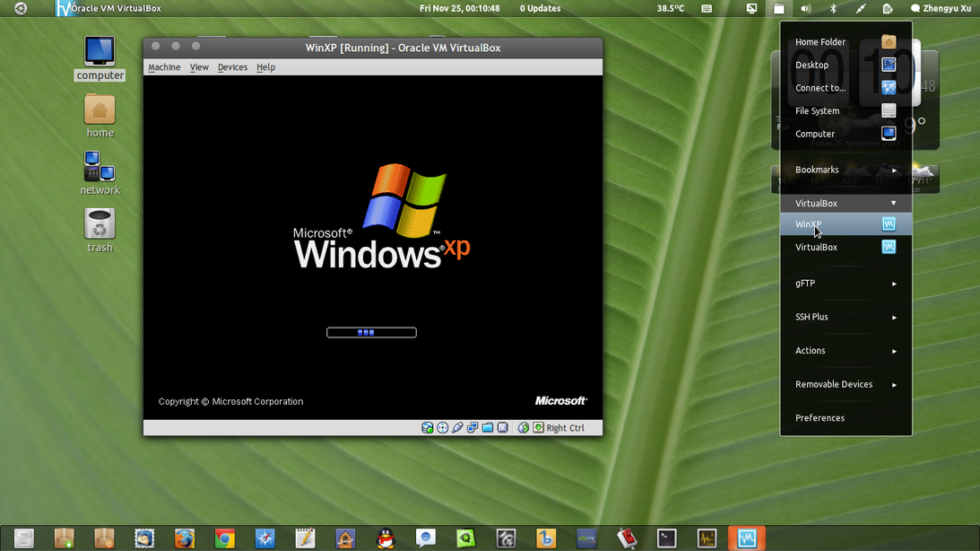
Task: Click the Bluetooth icon in top panel
Action: pos(833,8)
